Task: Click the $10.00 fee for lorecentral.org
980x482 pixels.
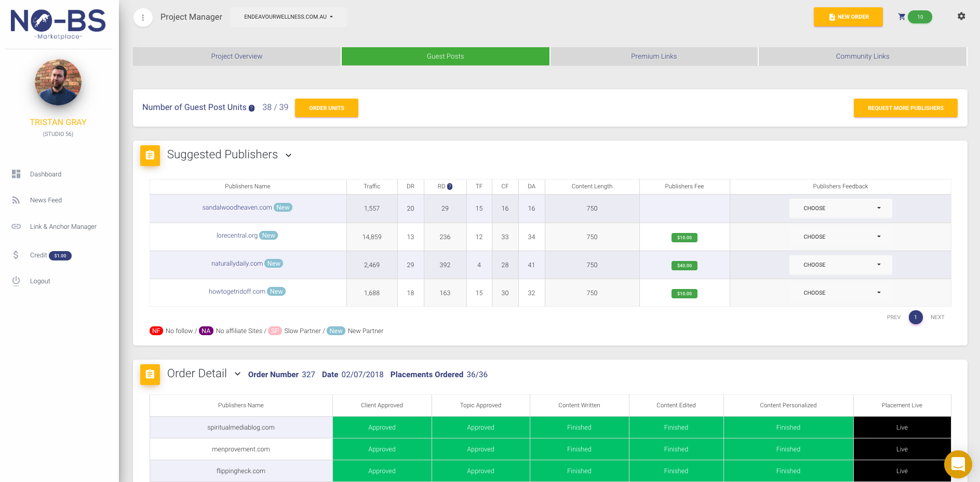Action: tap(684, 238)
